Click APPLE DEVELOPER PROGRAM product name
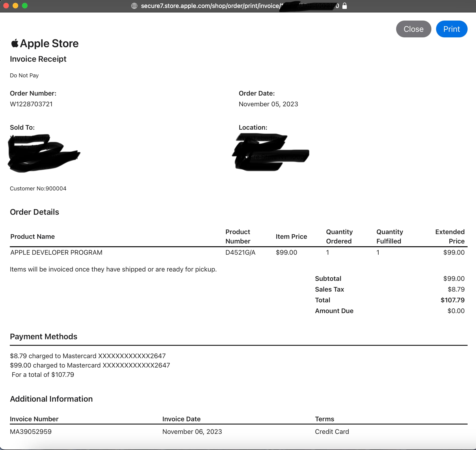 [x=56, y=252]
